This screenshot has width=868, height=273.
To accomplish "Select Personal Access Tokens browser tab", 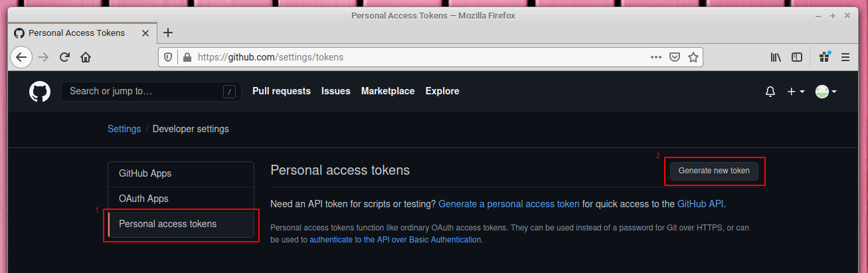I will coord(83,33).
